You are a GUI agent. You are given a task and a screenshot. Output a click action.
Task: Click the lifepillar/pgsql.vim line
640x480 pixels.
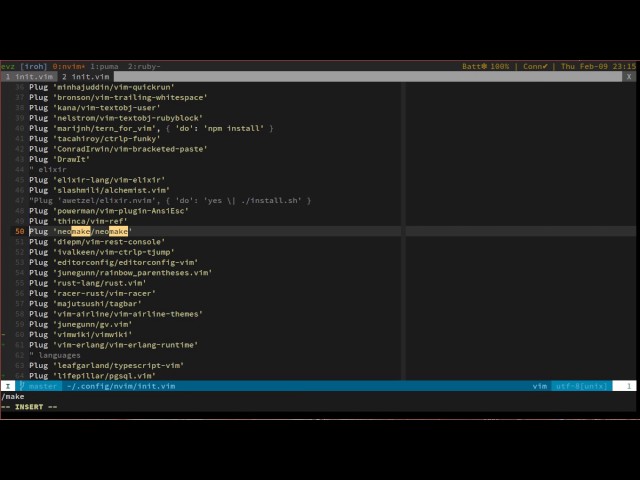click(x=92, y=376)
